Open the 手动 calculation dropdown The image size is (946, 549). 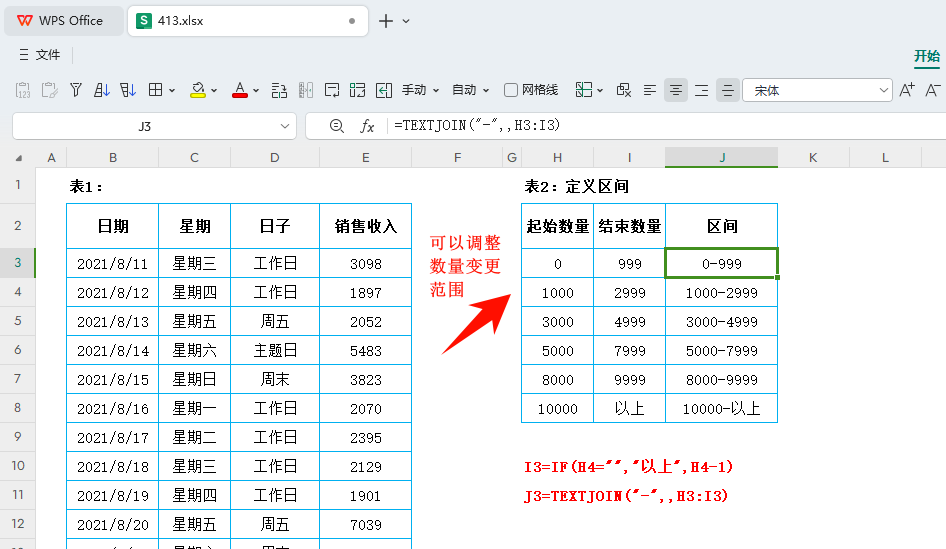[421, 90]
